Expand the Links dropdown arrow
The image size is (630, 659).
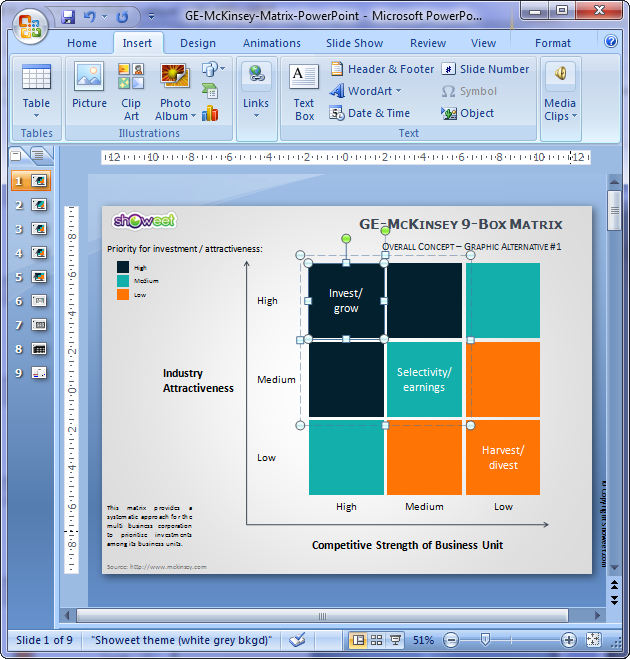pos(256,116)
